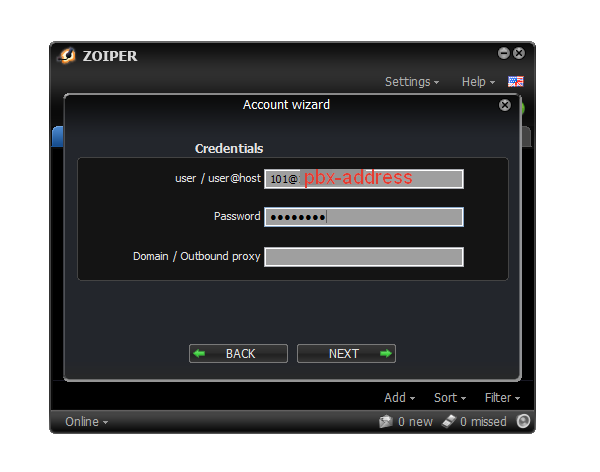Click the missed calls icon
Image resolution: width=600 pixels, height=472 pixels.
[x=449, y=422]
